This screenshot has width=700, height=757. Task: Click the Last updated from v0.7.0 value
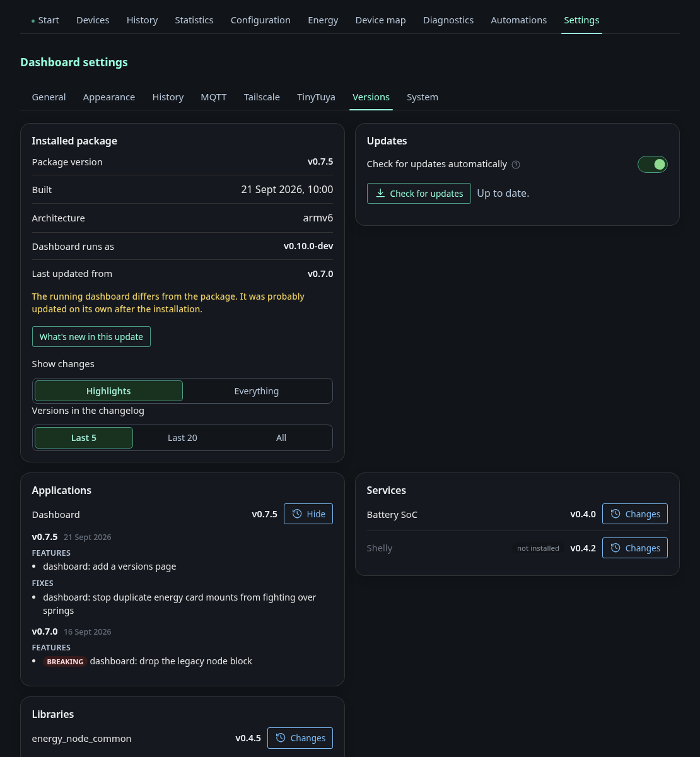[320, 274]
